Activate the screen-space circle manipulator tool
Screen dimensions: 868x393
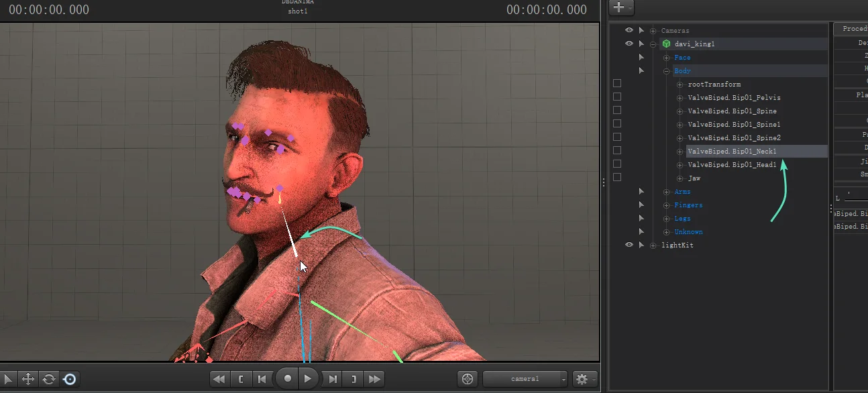[x=70, y=379]
